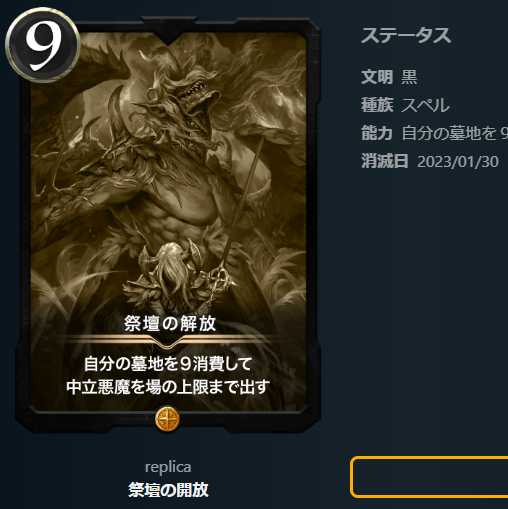Image resolution: width=508 pixels, height=509 pixels.
Task: Choose the civilization value 黒
Action: coord(409,77)
